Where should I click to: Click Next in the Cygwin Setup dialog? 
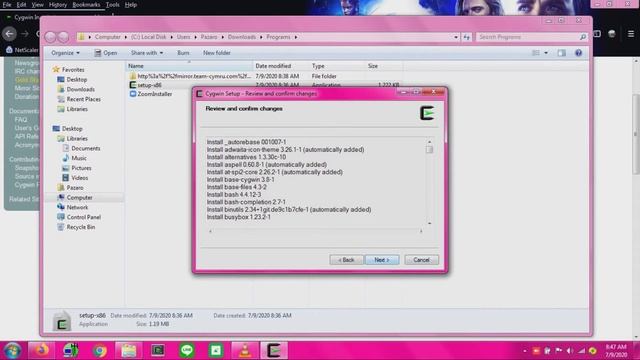click(x=382, y=260)
